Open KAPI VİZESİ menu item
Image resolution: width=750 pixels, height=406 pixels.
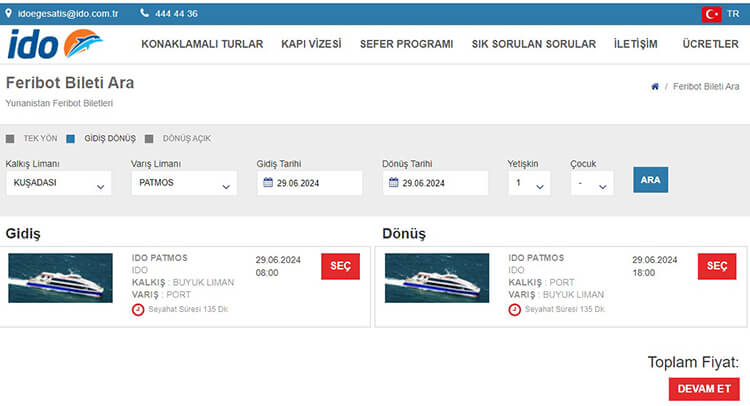[x=311, y=44]
